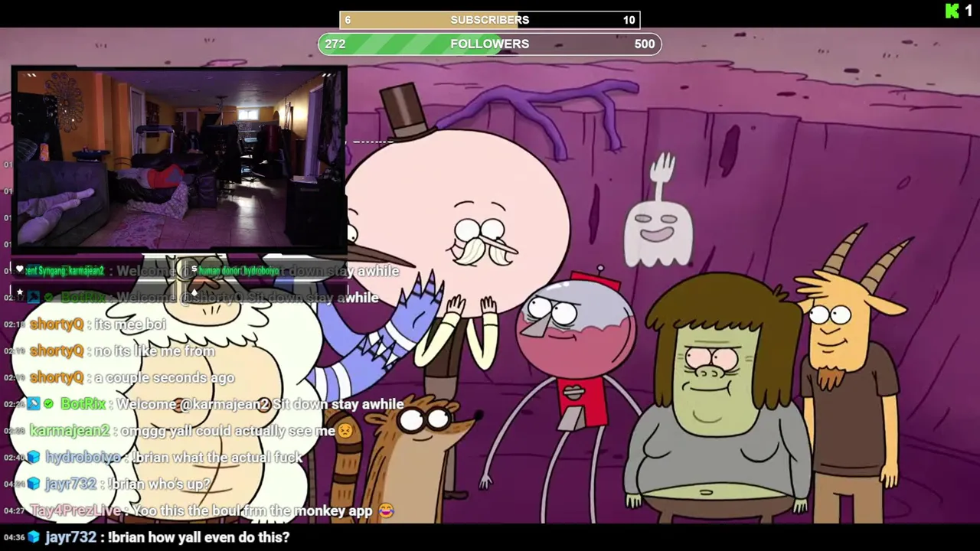Click the star icon below the heart
The width and height of the screenshot is (980, 551).
point(20,292)
